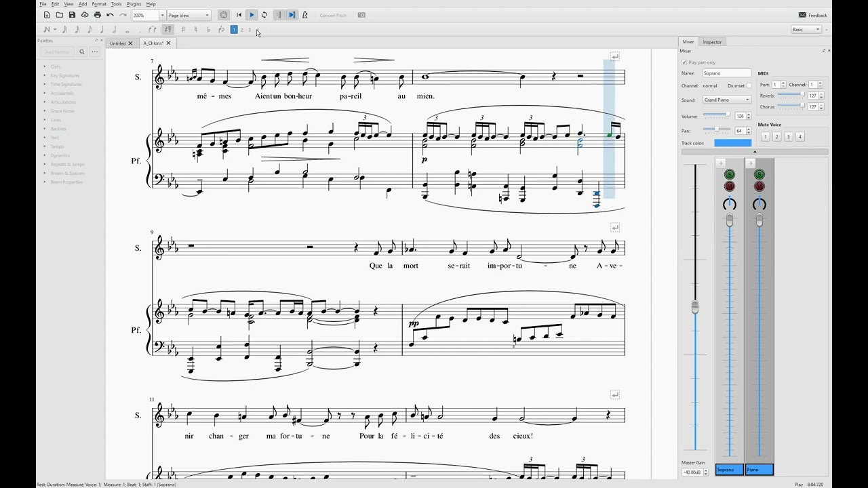
Task: Open the Basic workspace dropdown
Action: click(x=806, y=29)
